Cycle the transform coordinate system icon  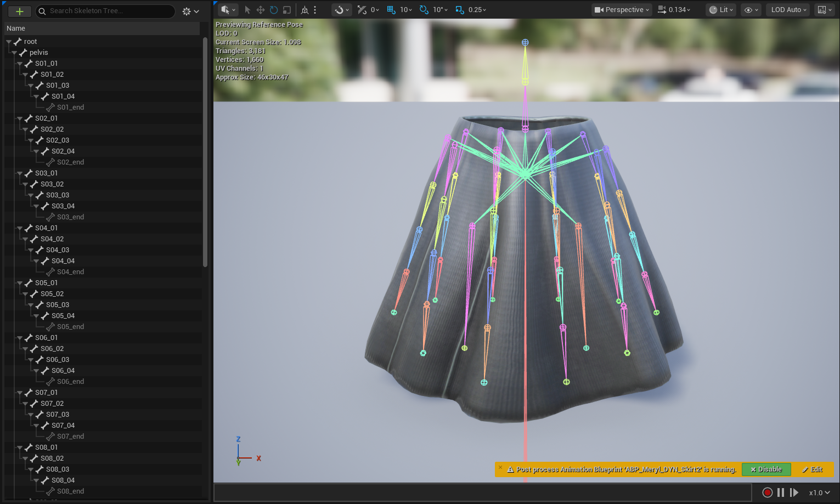pyautogui.click(x=305, y=10)
